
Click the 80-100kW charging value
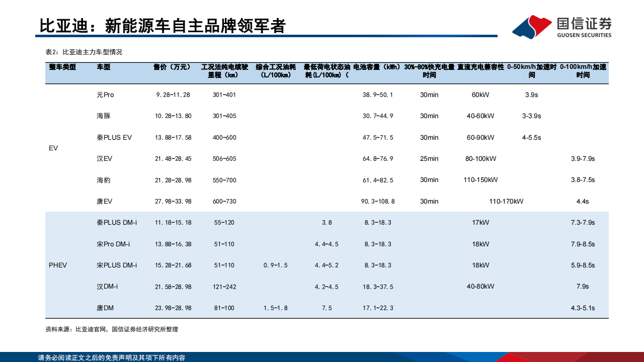click(480, 159)
